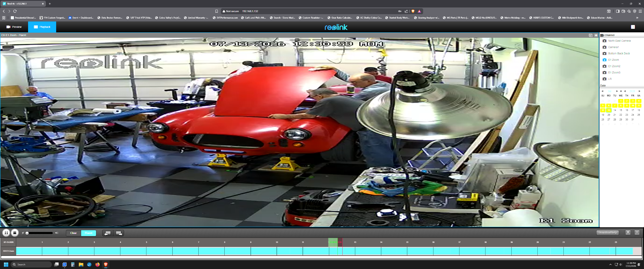
Task: Click the today dot in calendar header
Action: click(x=621, y=91)
